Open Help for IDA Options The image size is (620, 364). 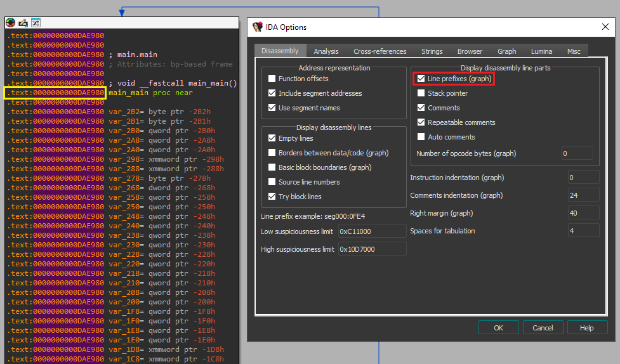(x=586, y=328)
